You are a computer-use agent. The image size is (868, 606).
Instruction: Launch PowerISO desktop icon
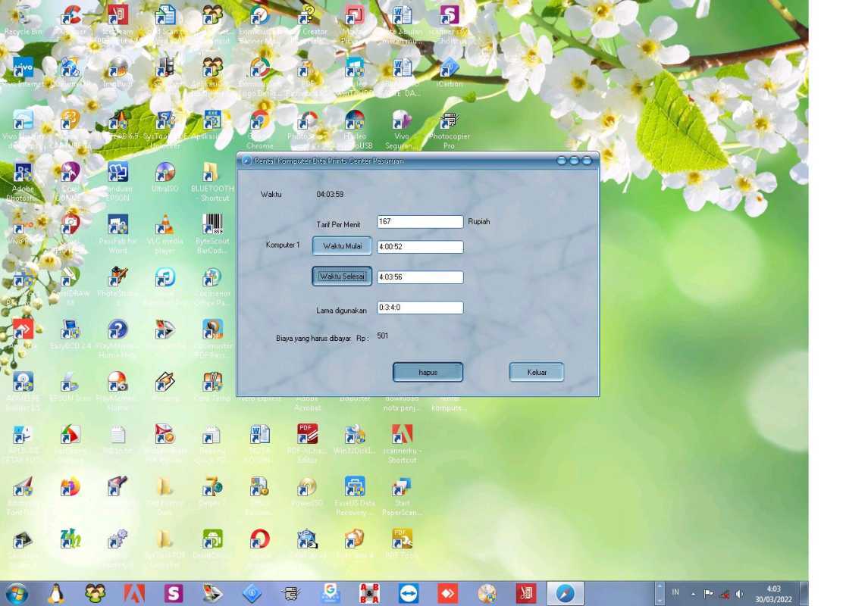click(307, 489)
